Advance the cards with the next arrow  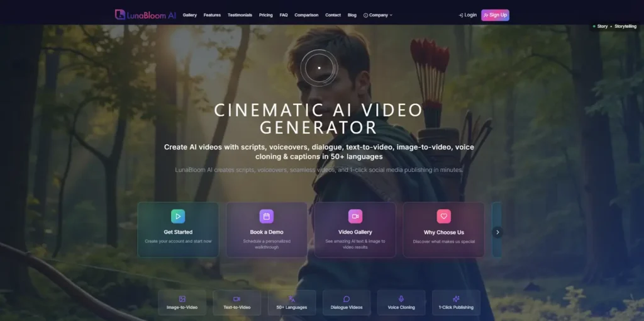497,232
